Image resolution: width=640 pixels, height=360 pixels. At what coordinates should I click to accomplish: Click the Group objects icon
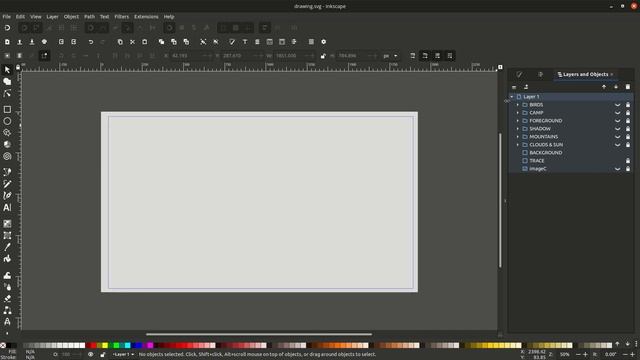click(203, 42)
